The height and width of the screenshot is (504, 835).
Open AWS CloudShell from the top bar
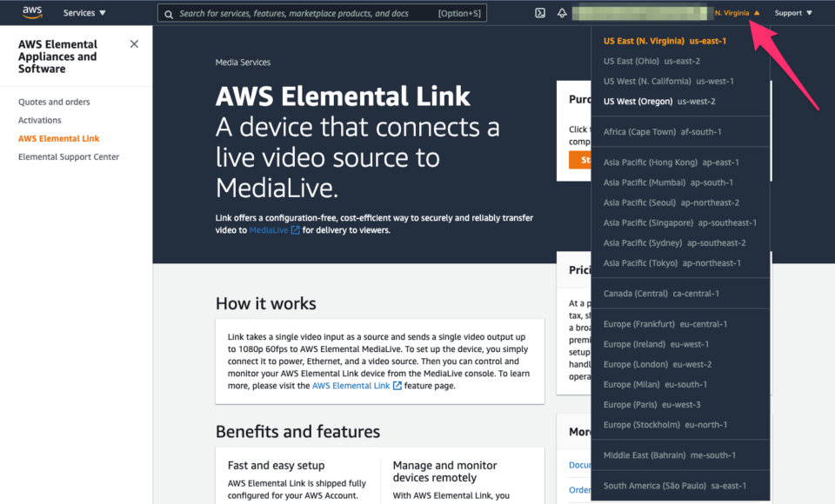pos(540,12)
